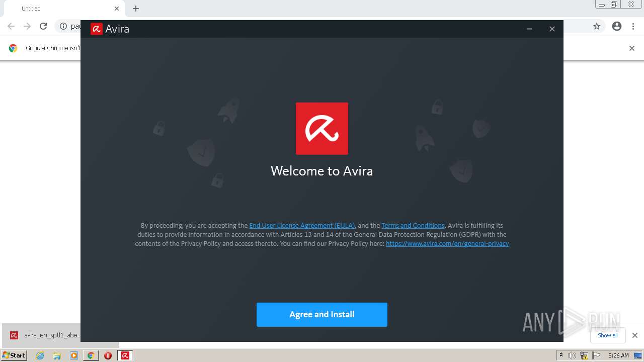This screenshot has width=644, height=362.
Task: Click the Welcome to Avira heading
Action: click(322, 171)
